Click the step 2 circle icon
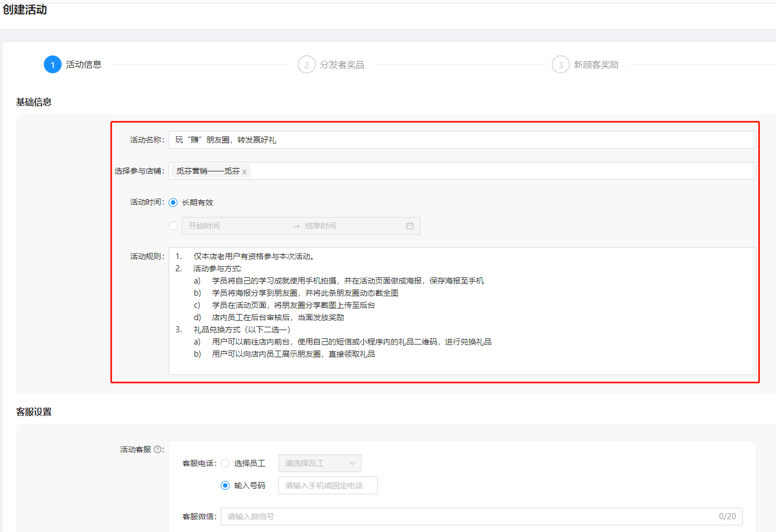The width and height of the screenshot is (776, 532). point(307,64)
